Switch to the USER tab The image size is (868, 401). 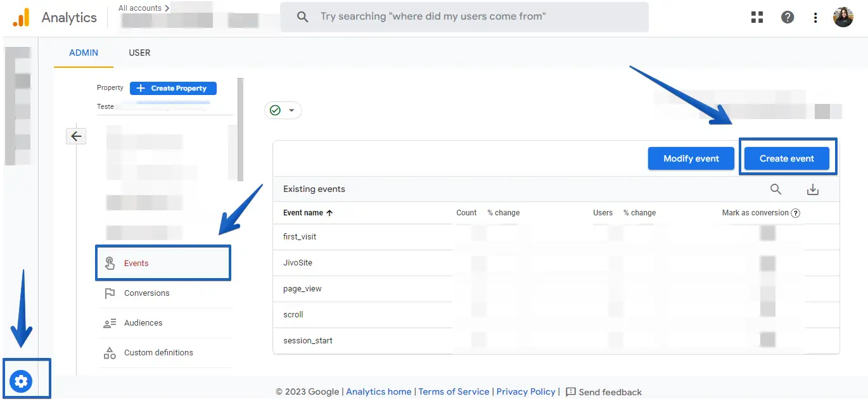[139, 53]
